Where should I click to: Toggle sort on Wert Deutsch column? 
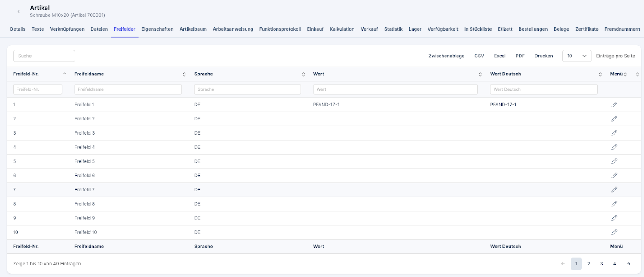600,74
